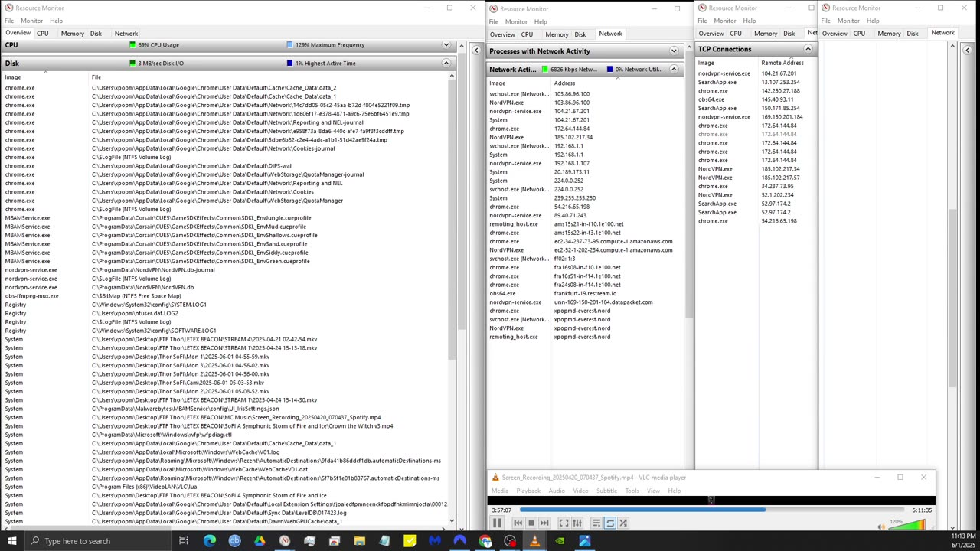Open File Explorer from taskbar
The height and width of the screenshot is (551, 980).
coord(359,541)
